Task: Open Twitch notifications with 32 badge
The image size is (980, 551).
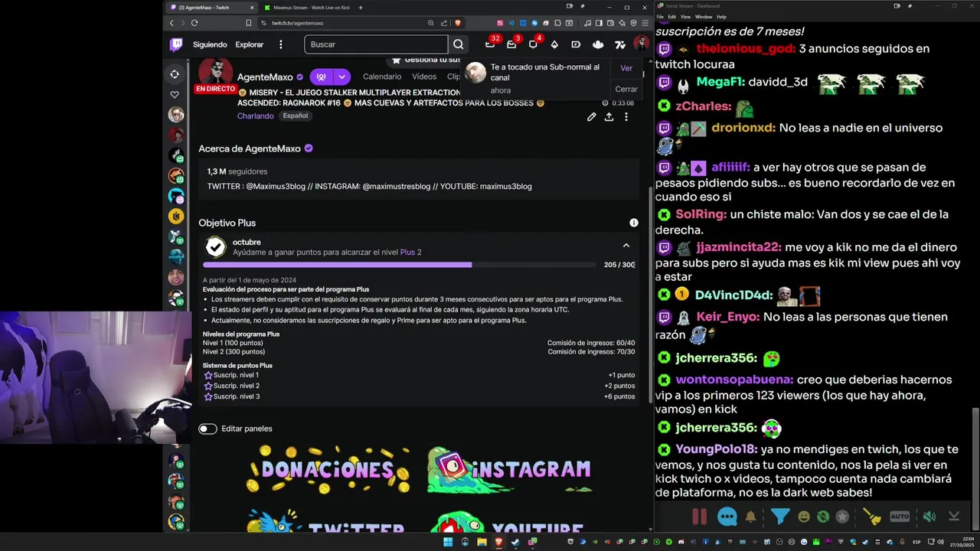Action: tap(490, 44)
